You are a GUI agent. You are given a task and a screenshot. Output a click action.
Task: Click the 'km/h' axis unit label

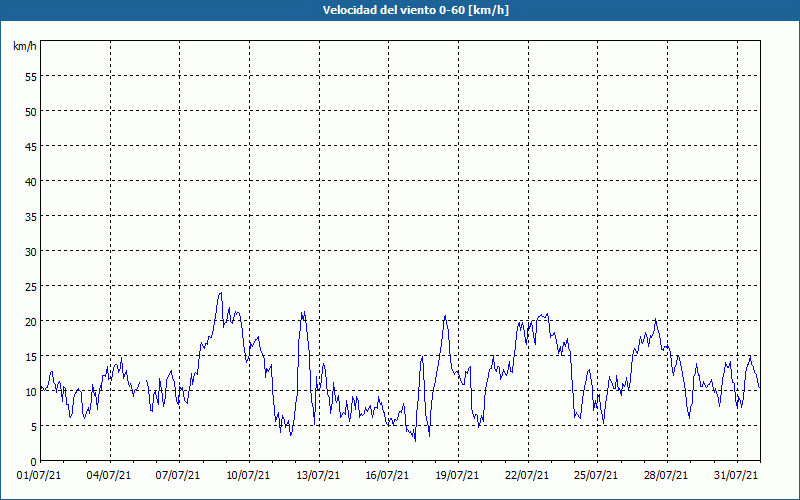tap(24, 46)
